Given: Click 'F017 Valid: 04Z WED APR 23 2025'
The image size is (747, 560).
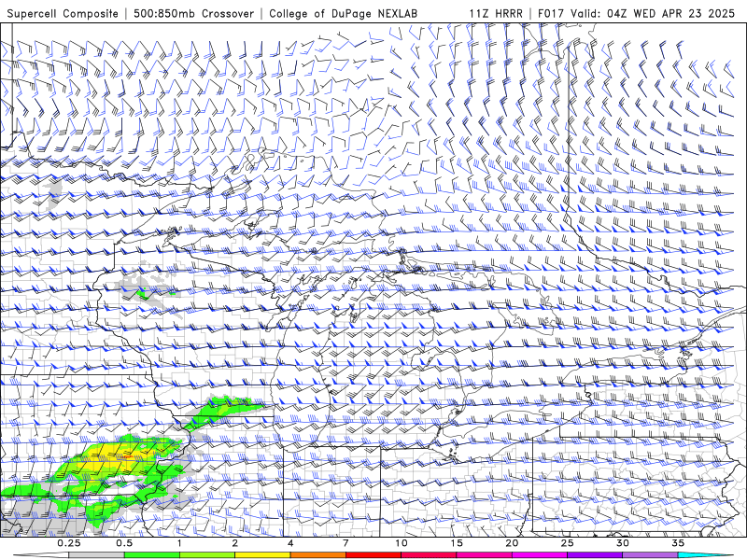Looking at the screenshot, I should (x=636, y=13).
